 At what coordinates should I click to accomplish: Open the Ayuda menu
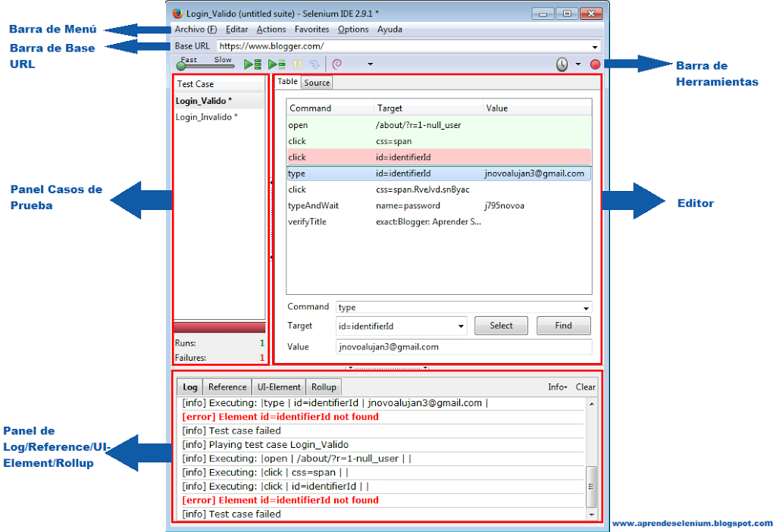390,30
